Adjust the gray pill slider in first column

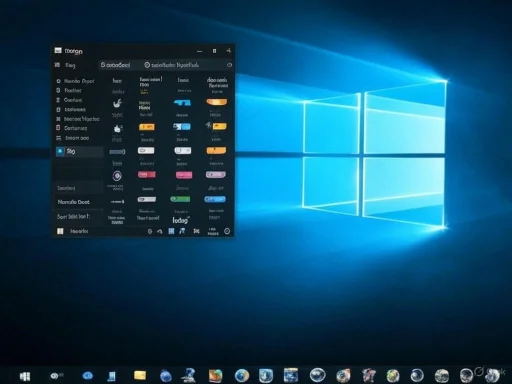coord(117,152)
